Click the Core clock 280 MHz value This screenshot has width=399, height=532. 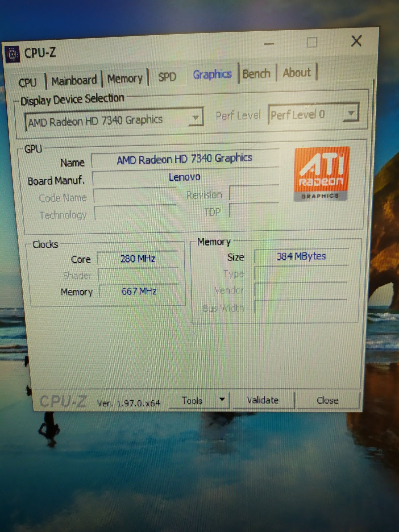point(138,259)
